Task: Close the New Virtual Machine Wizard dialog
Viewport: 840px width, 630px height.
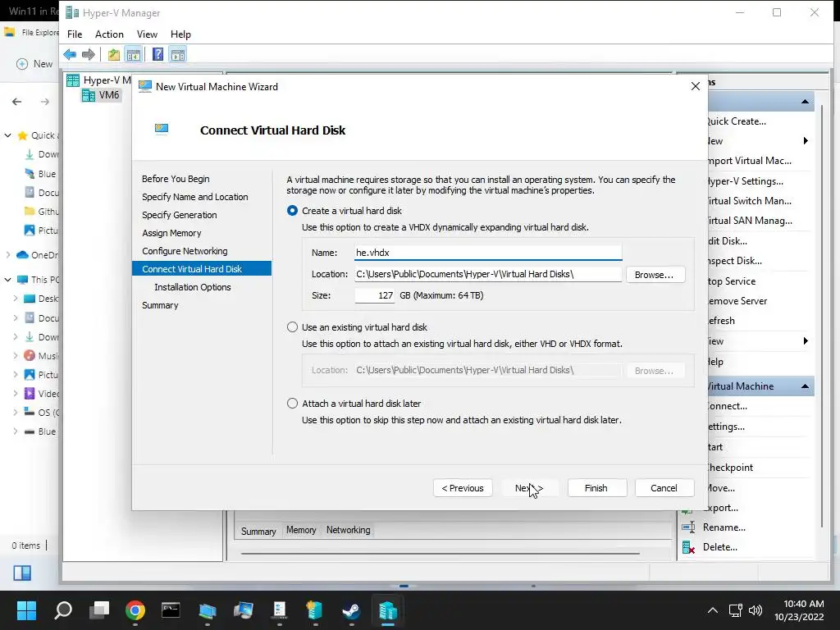Action: tap(696, 86)
